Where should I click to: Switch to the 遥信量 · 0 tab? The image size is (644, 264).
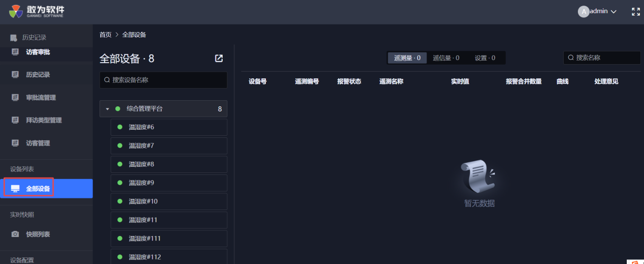click(446, 58)
